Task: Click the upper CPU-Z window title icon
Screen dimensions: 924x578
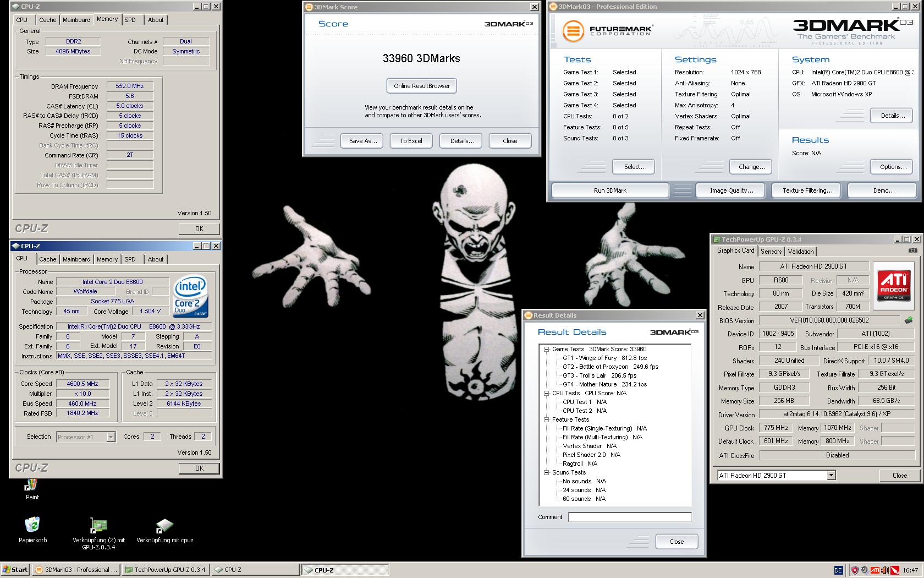Action: coord(15,7)
